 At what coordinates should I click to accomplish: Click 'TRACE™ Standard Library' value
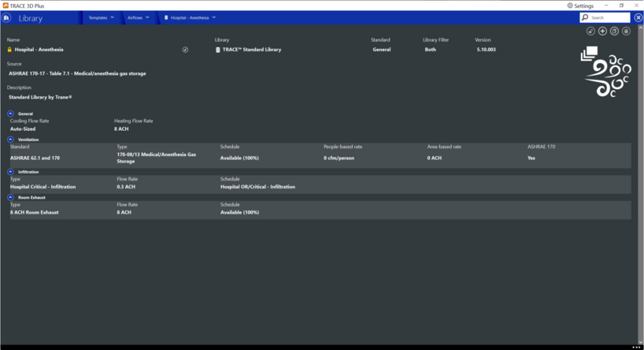coord(252,50)
